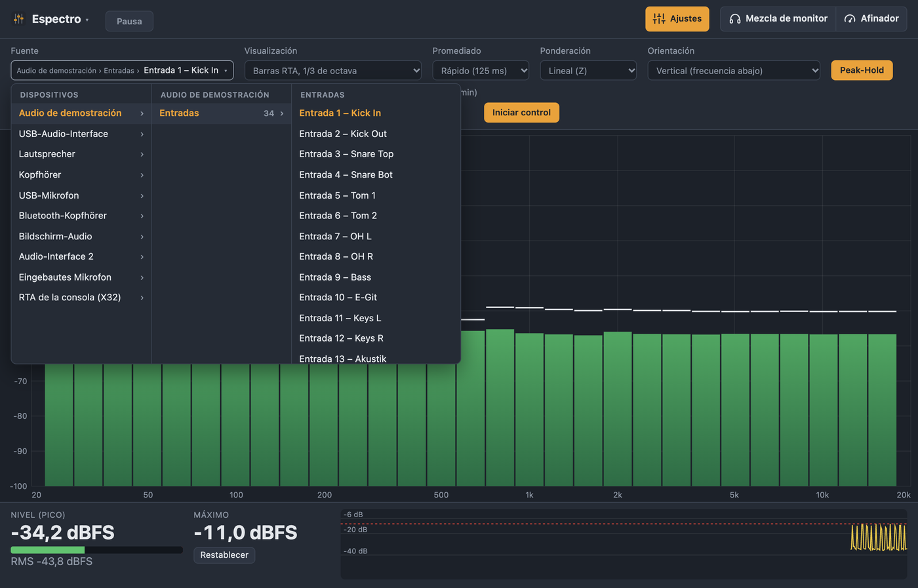Choose Eingebautes Mikrofon from devices list
This screenshot has height=588, width=918.
(x=81, y=277)
